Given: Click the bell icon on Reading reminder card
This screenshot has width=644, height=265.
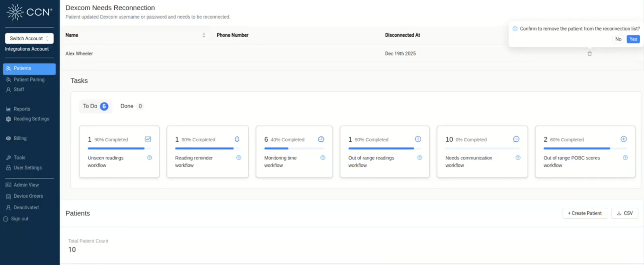Looking at the screenshot, I should click(237, 139).
